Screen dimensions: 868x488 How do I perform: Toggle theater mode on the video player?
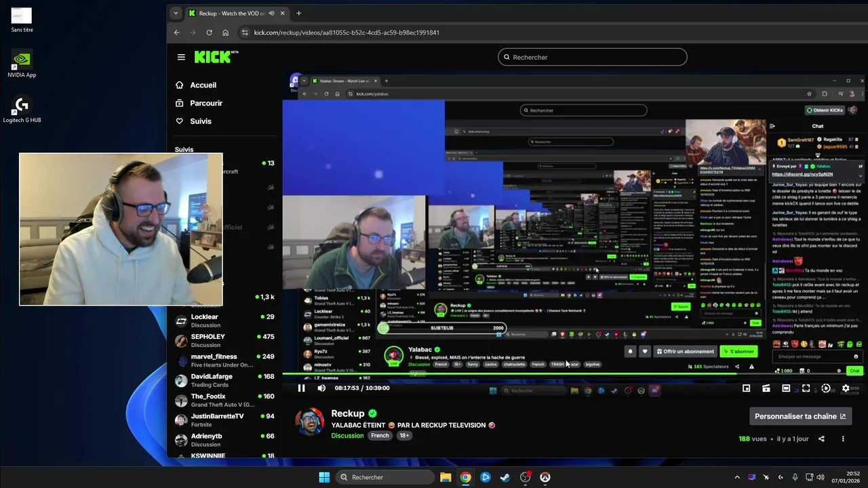786,388
